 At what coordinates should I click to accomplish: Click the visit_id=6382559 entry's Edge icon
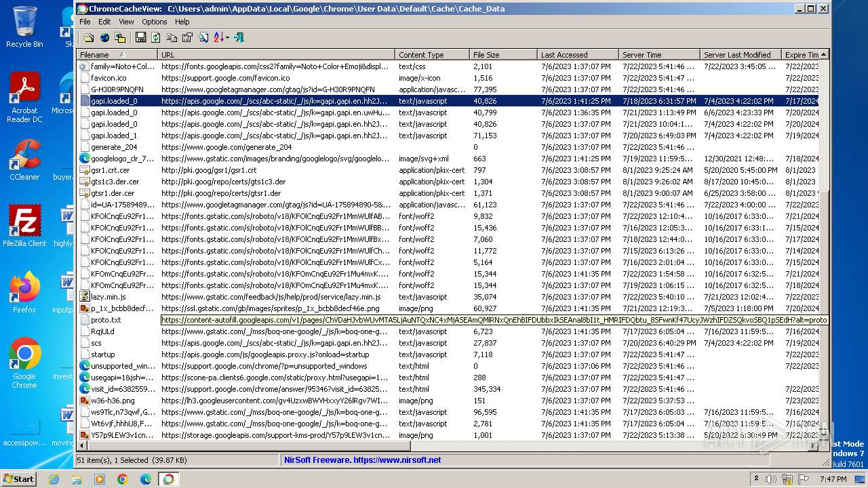(84, 389)
